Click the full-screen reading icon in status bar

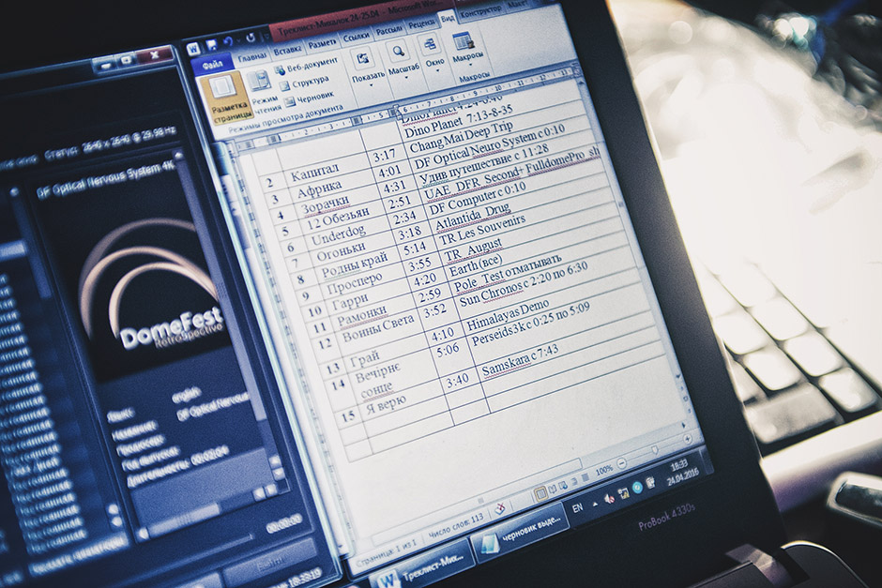click(x=553, y=490)
